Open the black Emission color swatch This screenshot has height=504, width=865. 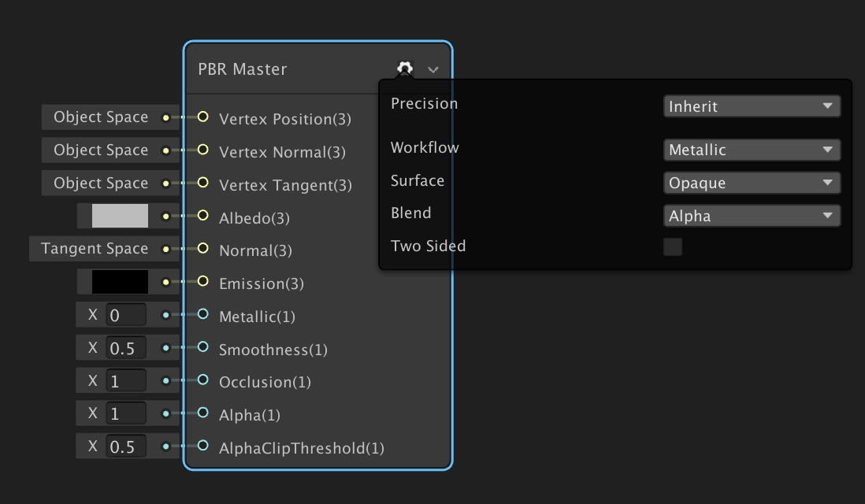coord(120,282)
